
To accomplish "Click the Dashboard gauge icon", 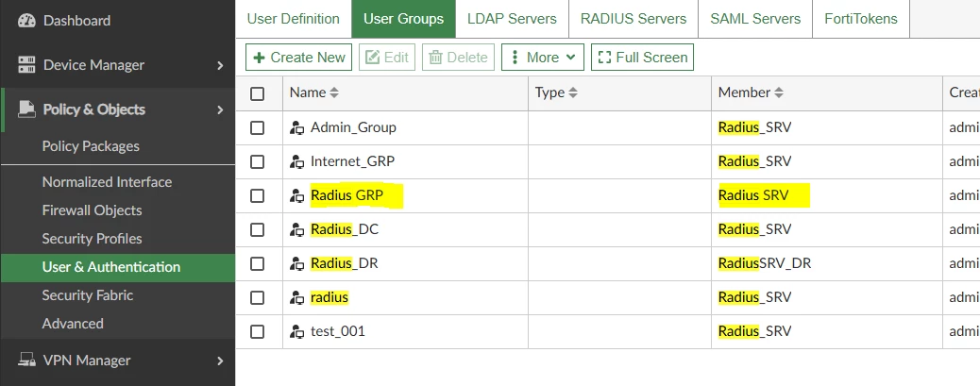I will tap(26, 21).
